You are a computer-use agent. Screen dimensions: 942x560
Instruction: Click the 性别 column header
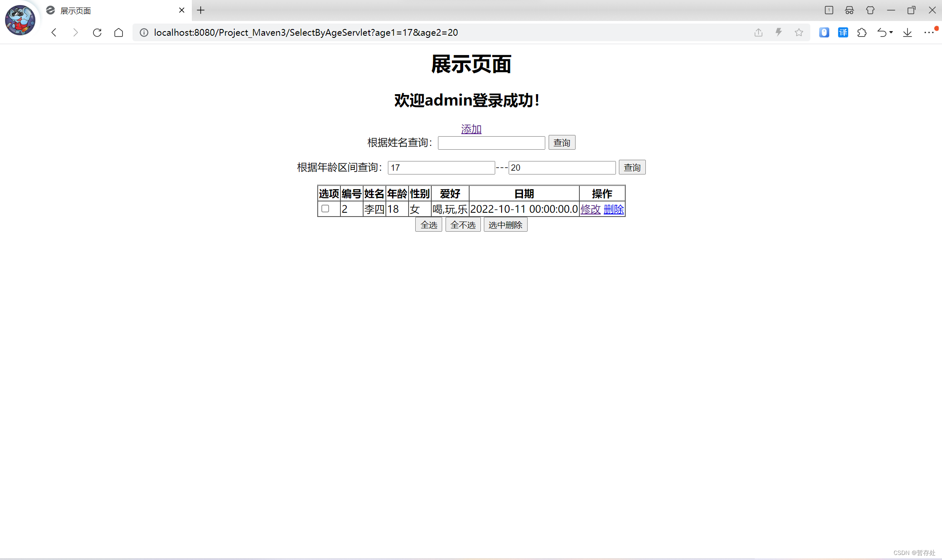click(420, 193)
